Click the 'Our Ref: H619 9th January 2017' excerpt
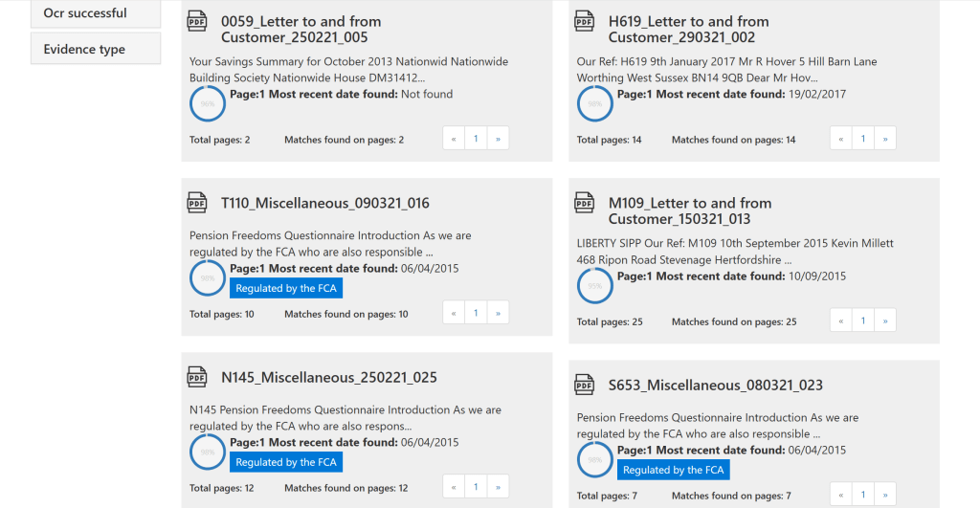Image resolution: width=980 pixels, height=508 pixels. pyautogui.click(x=727, y=69)
